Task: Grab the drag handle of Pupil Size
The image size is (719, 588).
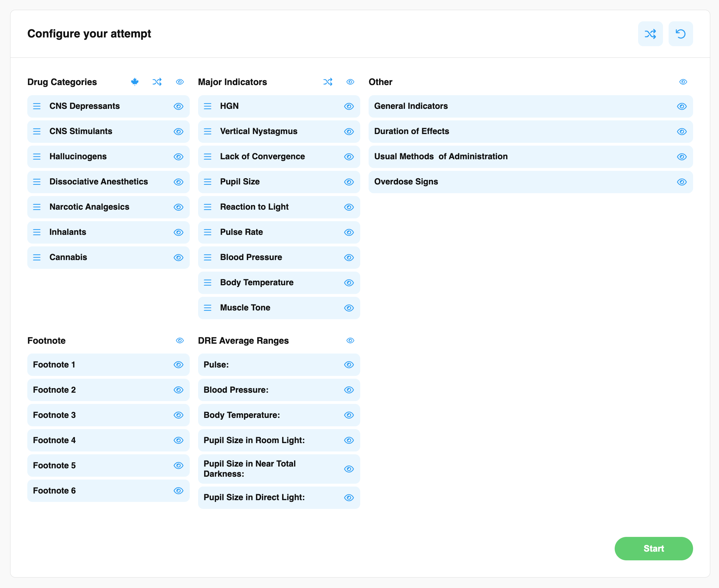Action: 208,182
